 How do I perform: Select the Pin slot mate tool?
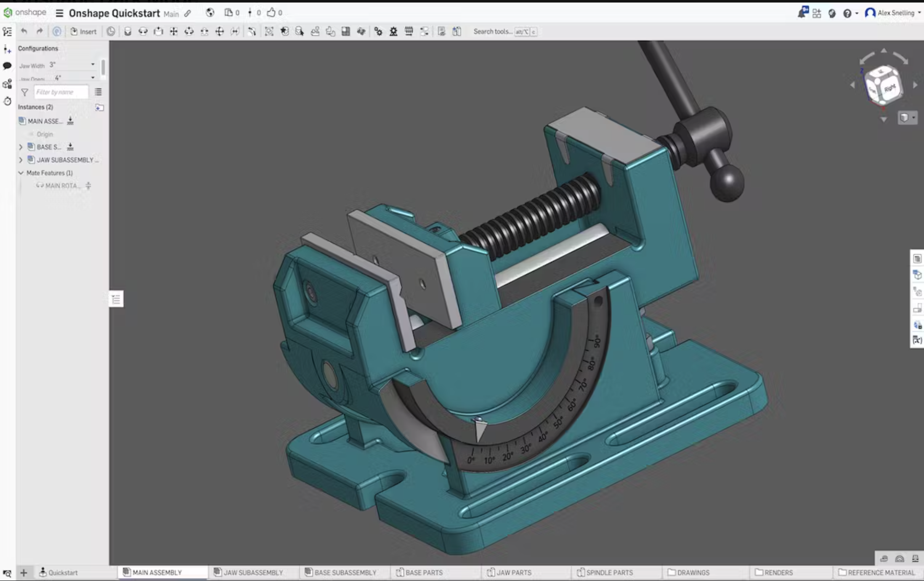pyautogui.click(x=204, y=32)
